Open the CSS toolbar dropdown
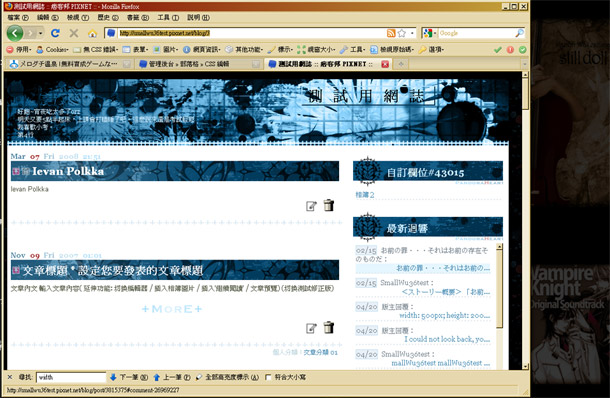This screenshot has width=610, height=398. [95, 49]
